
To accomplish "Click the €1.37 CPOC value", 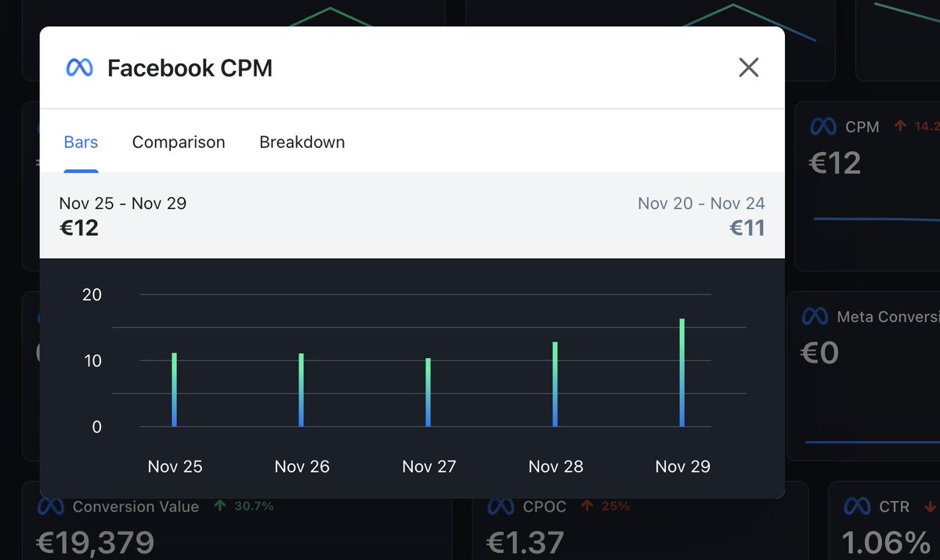I will [527, 544].
